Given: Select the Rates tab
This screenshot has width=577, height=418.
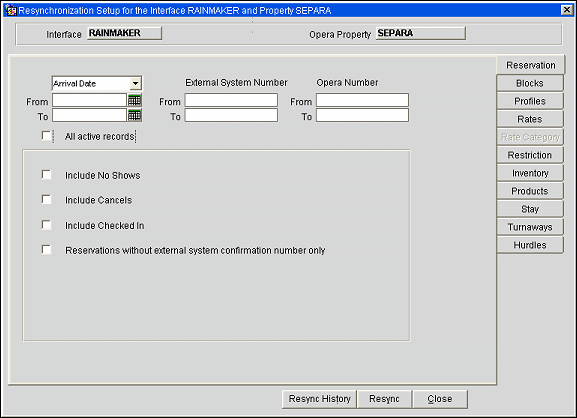Looking at the screenshot, I should click(530, 119).
